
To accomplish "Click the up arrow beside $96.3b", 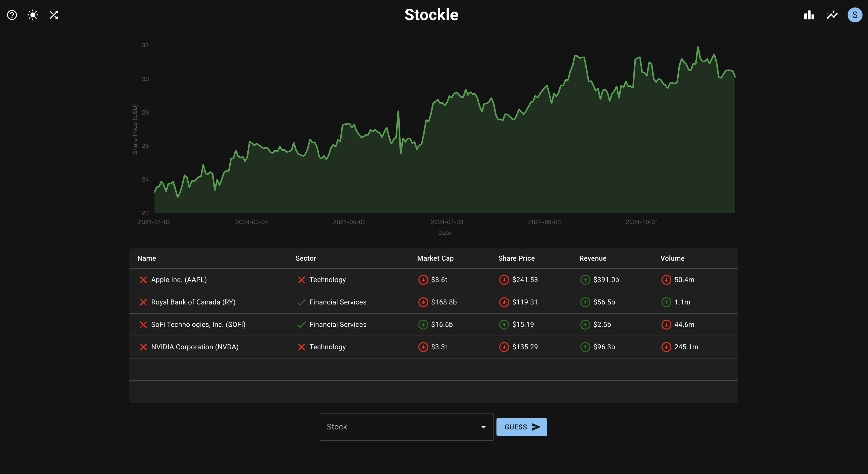I will coord(585,347).
